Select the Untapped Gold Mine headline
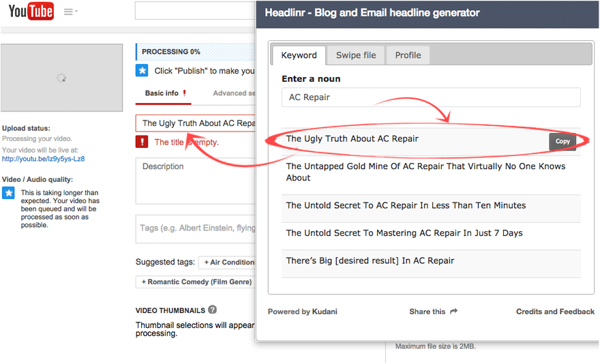The height and width of the screenshot is (364, 600). 425,172
